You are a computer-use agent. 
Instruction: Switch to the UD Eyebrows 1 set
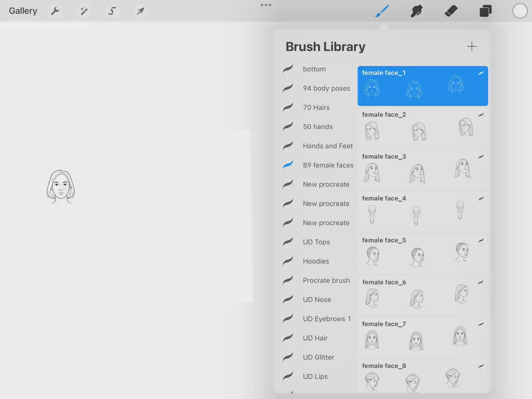(x=327, y=319)
